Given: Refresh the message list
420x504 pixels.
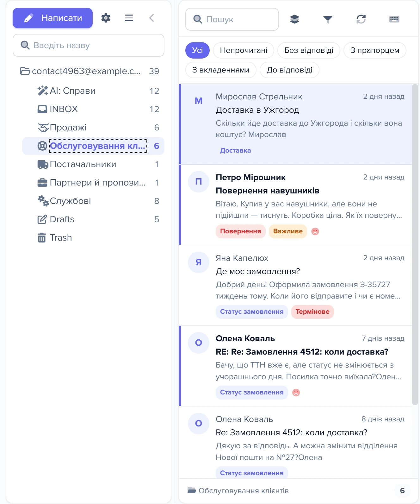Looking at the screenshot, I should click(x=361, y=19).
